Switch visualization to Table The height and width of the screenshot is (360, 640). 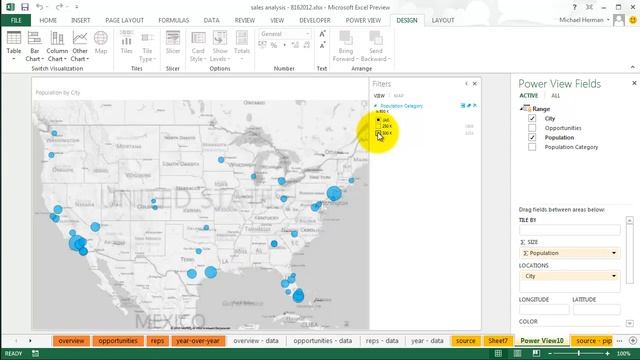click(x=13, y=45)
